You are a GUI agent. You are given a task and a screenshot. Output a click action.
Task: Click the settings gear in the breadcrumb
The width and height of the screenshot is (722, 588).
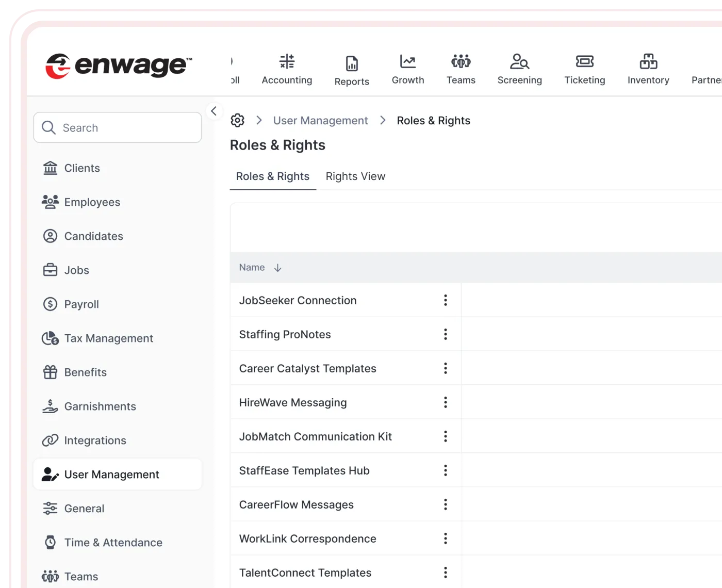(238, 120)
